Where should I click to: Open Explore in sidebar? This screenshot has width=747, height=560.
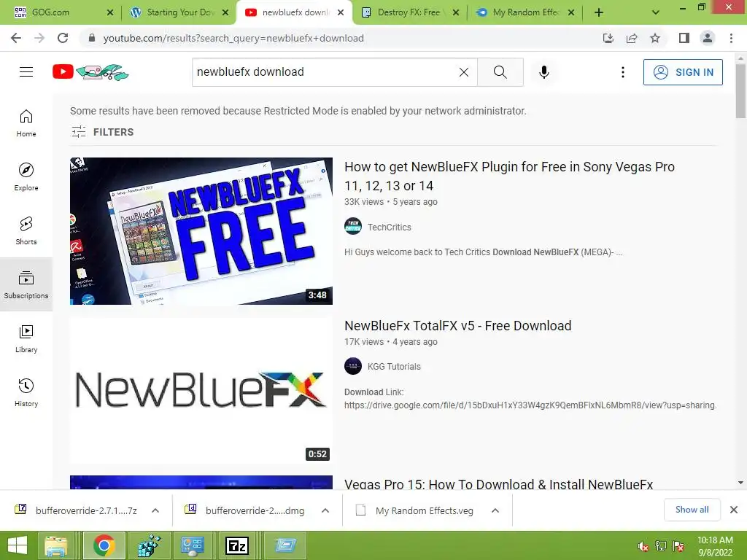click(26, 176)
